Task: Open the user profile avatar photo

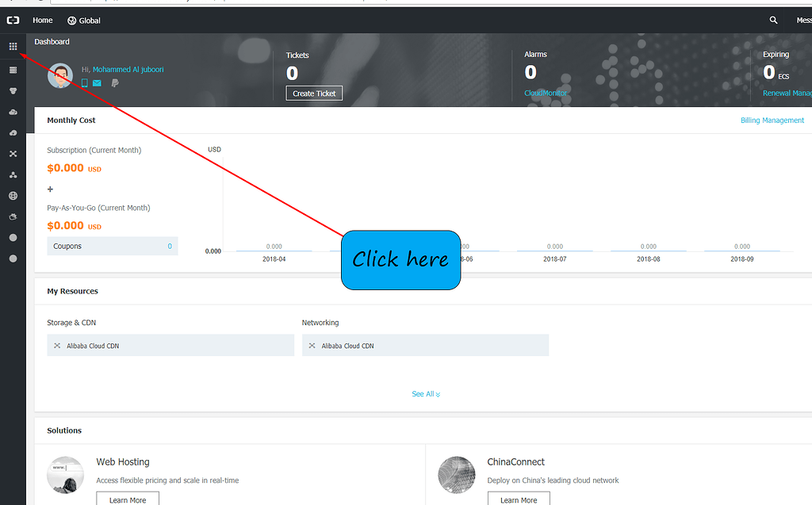Action: (60, 77)
